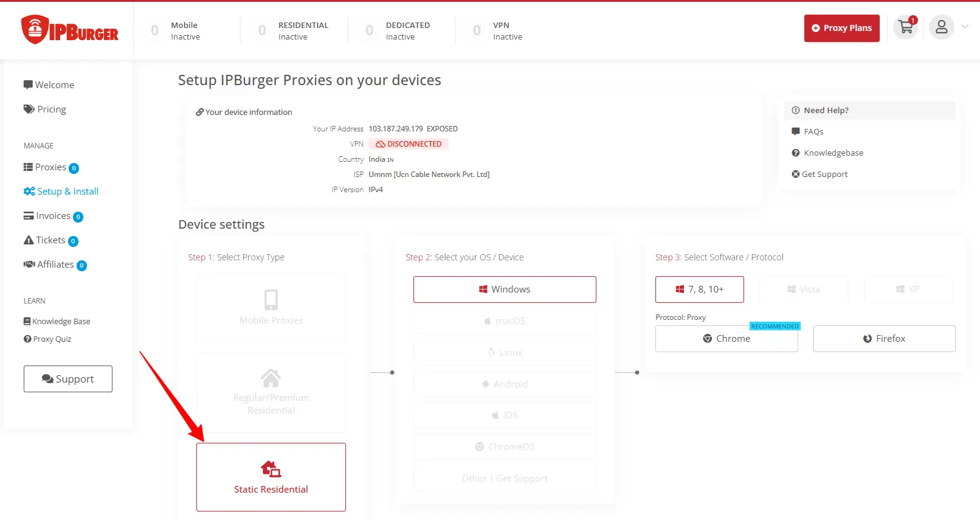
Task: Click the RECOMMENDED label tag
Action: coord(775,326)
